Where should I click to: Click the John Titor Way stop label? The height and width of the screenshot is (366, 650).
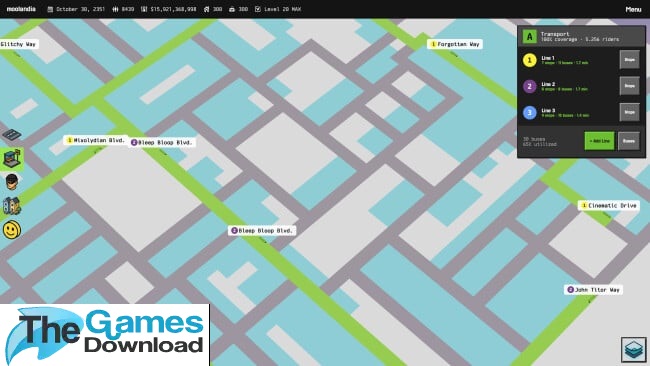click(x=593, y=289)
